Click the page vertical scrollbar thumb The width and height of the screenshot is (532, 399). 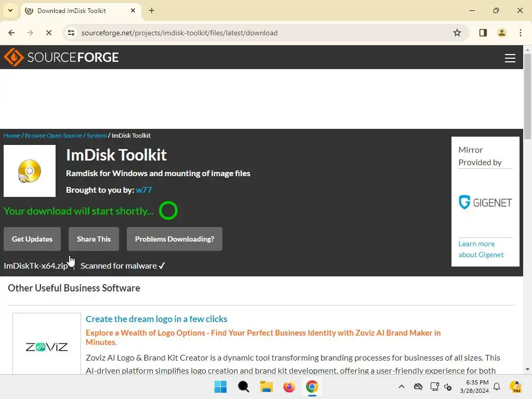(x=527, y=97)
